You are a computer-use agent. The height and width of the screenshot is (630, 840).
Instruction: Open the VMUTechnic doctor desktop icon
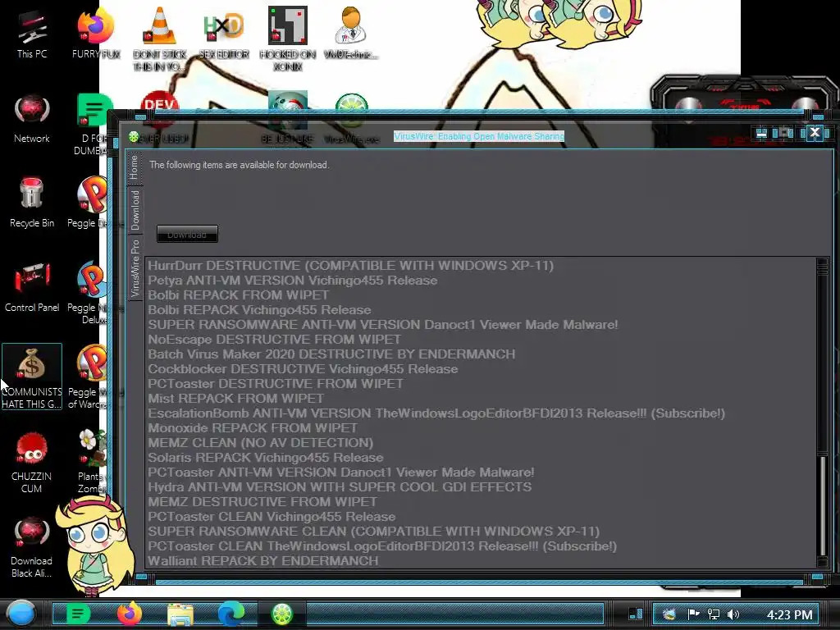click(x=351, y=33)
